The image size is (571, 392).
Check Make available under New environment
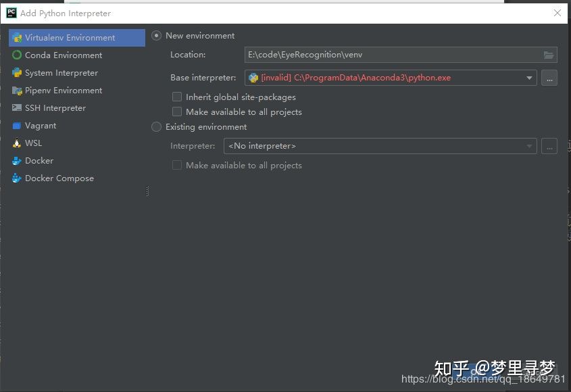click(x=177, y=112)
